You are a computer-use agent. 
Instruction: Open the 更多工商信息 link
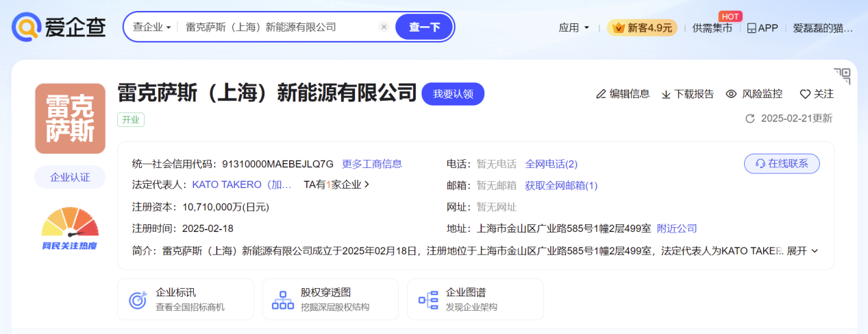[x=372, y=164]
